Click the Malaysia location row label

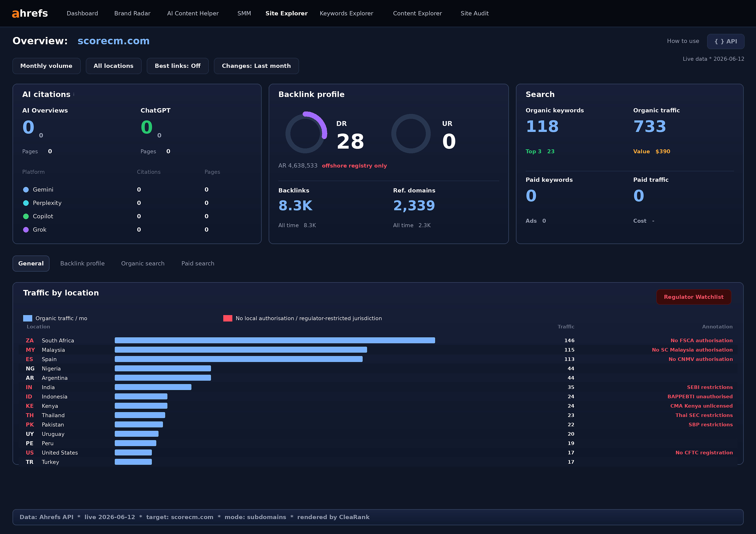[x=53, y=350]
